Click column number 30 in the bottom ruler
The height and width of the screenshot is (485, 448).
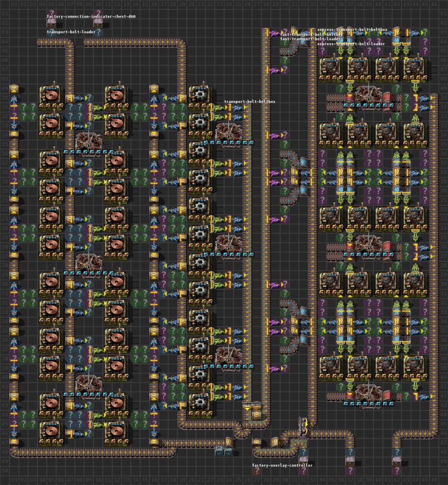click(284, 480)
